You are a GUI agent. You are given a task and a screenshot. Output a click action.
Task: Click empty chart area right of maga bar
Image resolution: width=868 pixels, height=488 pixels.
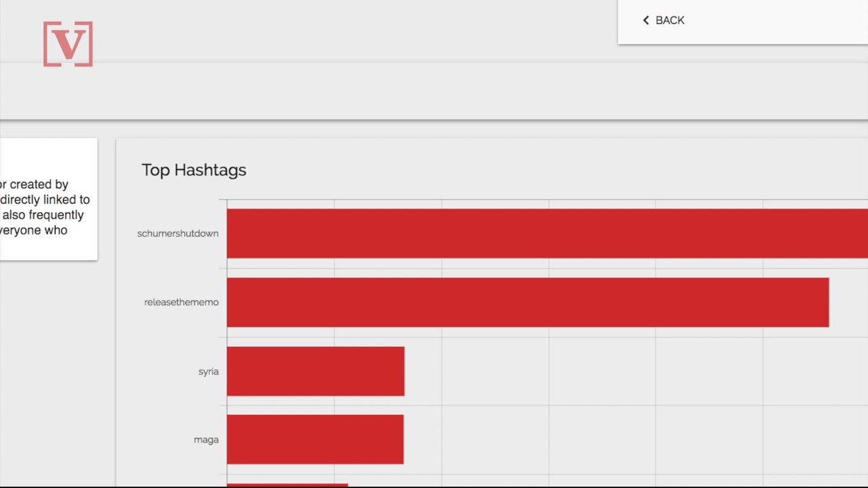click(x=636, y=439)
